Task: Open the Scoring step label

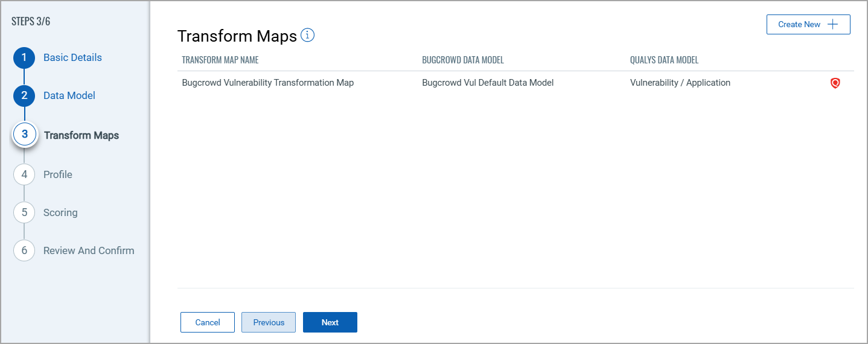Action: coord(60,212)
